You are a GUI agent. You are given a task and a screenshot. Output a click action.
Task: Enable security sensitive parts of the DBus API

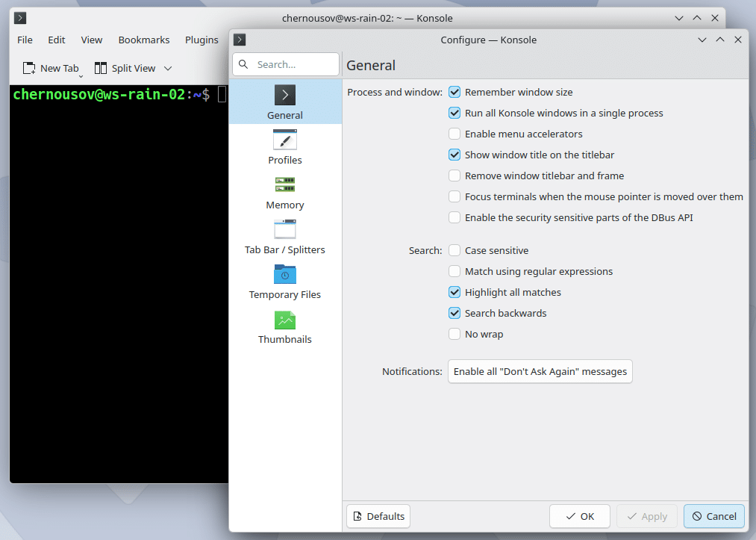(454, 217)
